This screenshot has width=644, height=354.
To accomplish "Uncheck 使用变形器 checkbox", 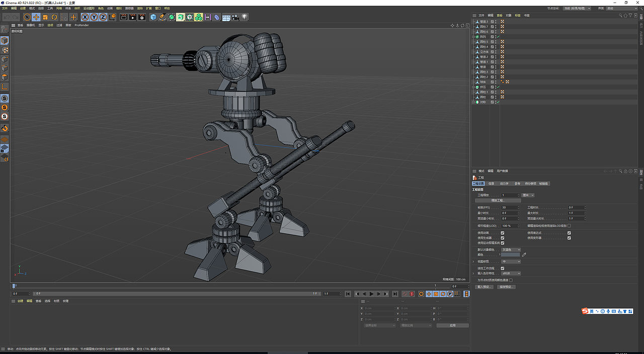I will click(569, 238).
